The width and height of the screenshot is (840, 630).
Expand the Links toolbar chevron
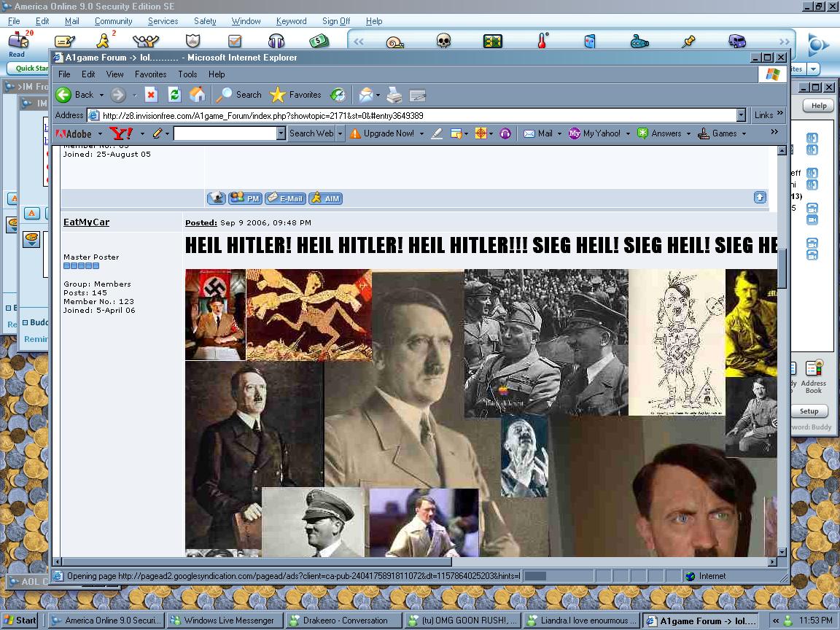click(780, 114)
